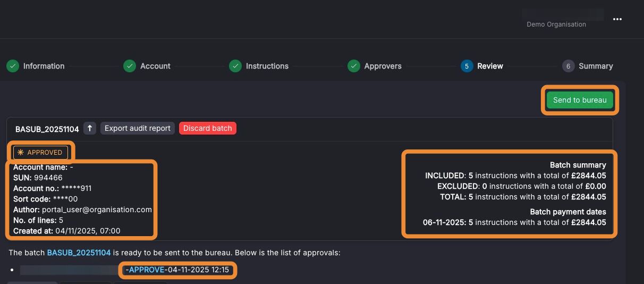Open the Summary step

pyautogui.click(x=596, y=66)
